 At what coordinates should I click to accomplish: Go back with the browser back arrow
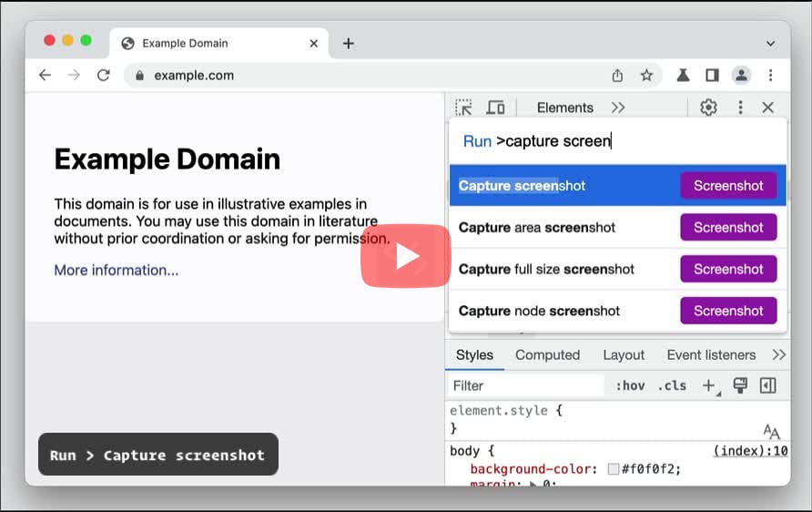45,75
